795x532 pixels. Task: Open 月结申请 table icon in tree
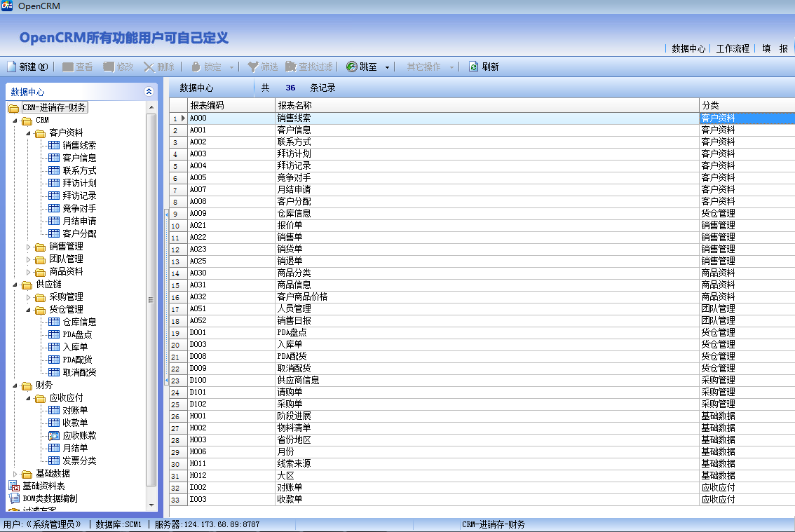[54, 221]
